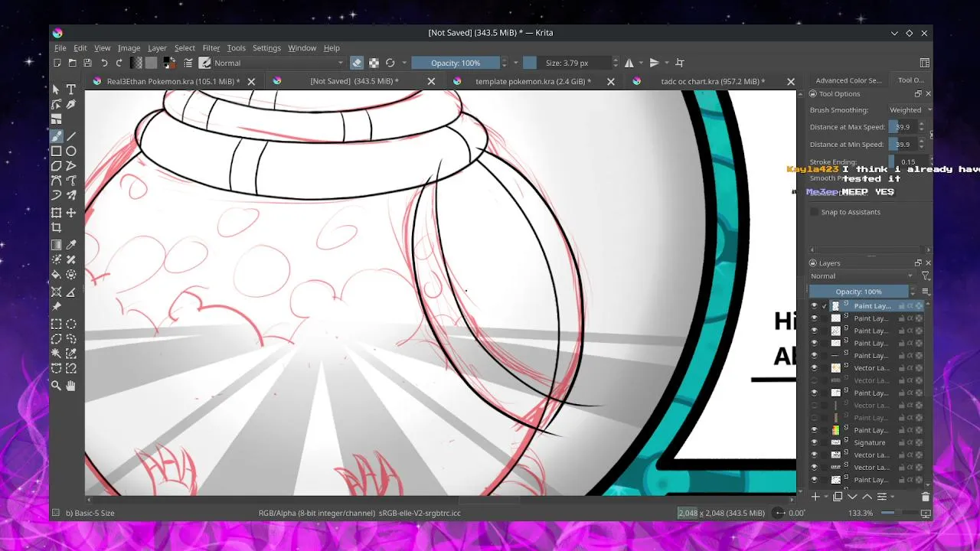Screen dimensions: 980x551
Task: Adjust the zoom slider in status bar
Action: click(901, 513)
